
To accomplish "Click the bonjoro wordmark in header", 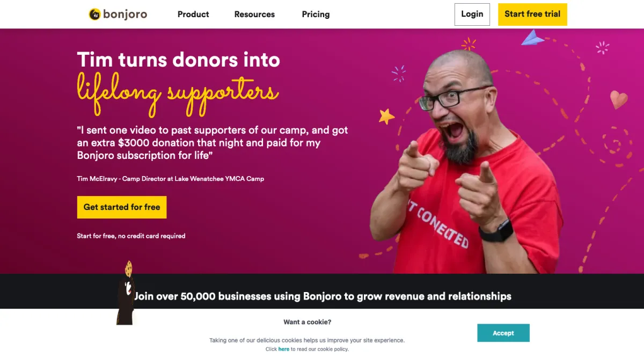I will (x=125, y=14).
